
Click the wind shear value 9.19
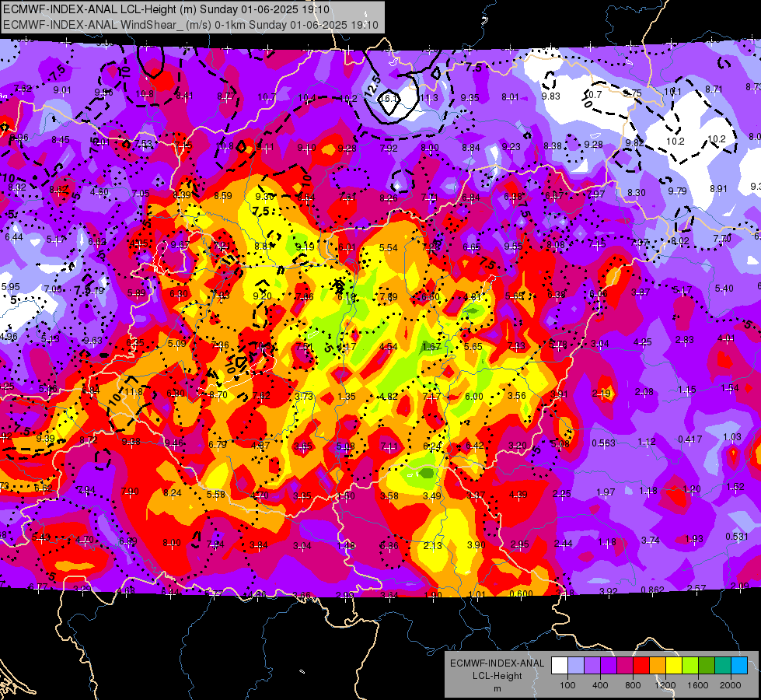point(305,247)
